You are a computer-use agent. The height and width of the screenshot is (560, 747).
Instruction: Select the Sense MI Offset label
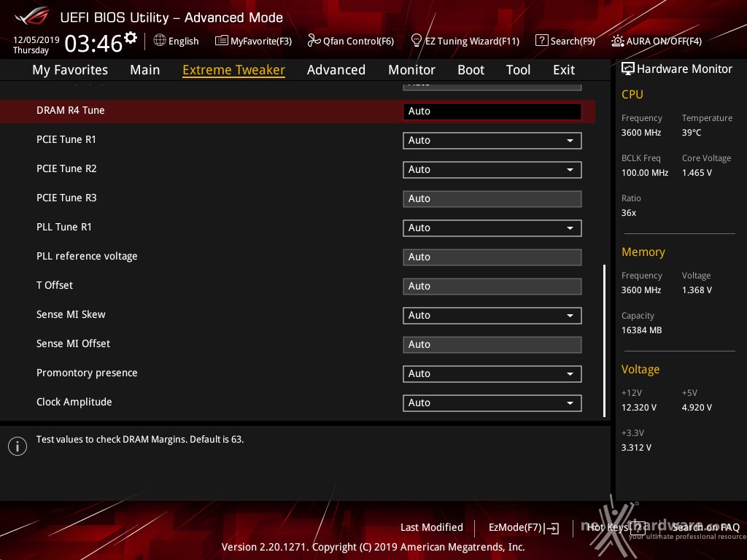(74, 344)
